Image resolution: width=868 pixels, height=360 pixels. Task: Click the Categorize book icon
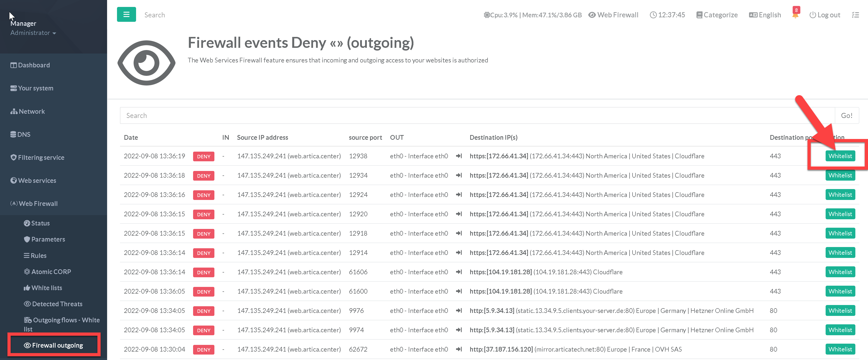(x=699, y=15)
